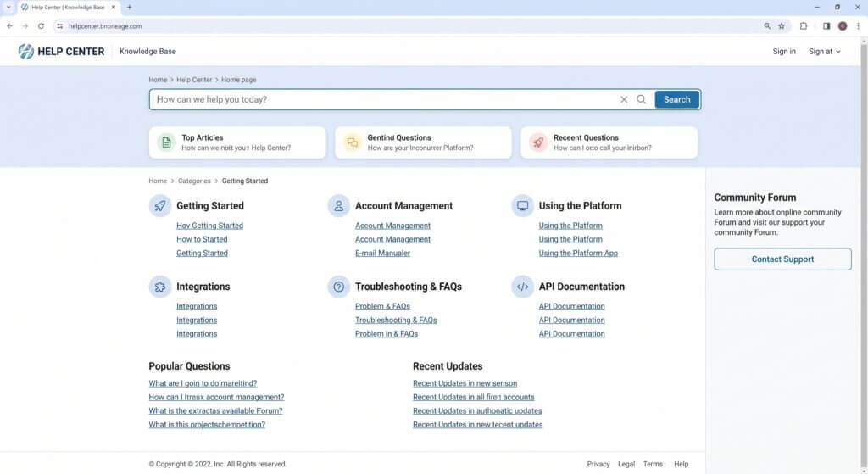Click Sign in in the header
The height and width of the screenshot is (474, 868).
784,52
